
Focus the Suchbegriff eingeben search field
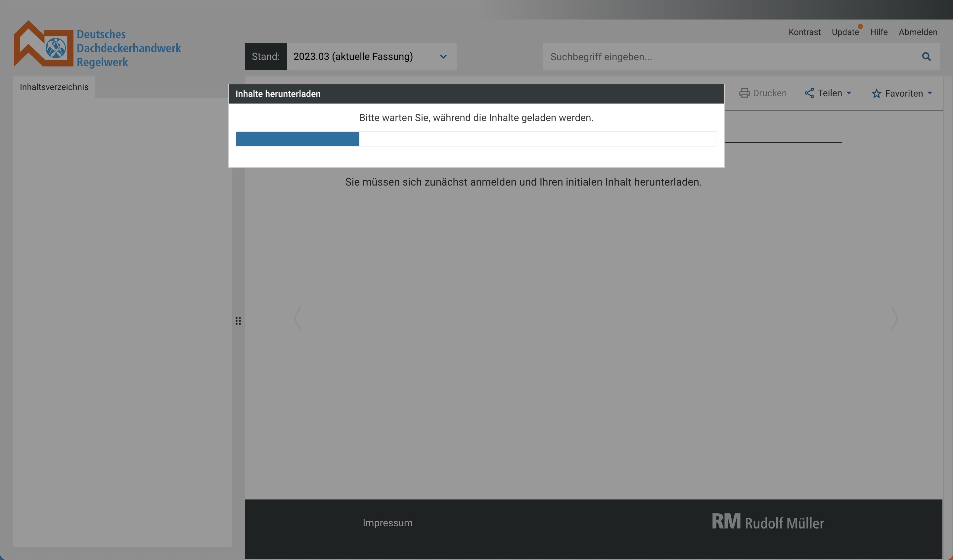(730, 57)
